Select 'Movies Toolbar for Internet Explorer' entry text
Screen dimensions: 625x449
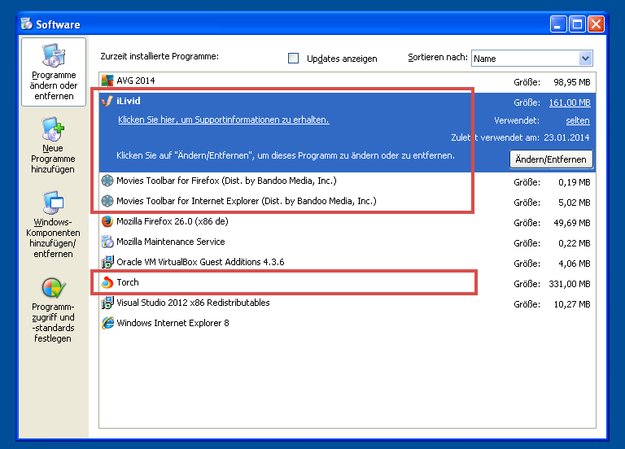pos(246,201)
